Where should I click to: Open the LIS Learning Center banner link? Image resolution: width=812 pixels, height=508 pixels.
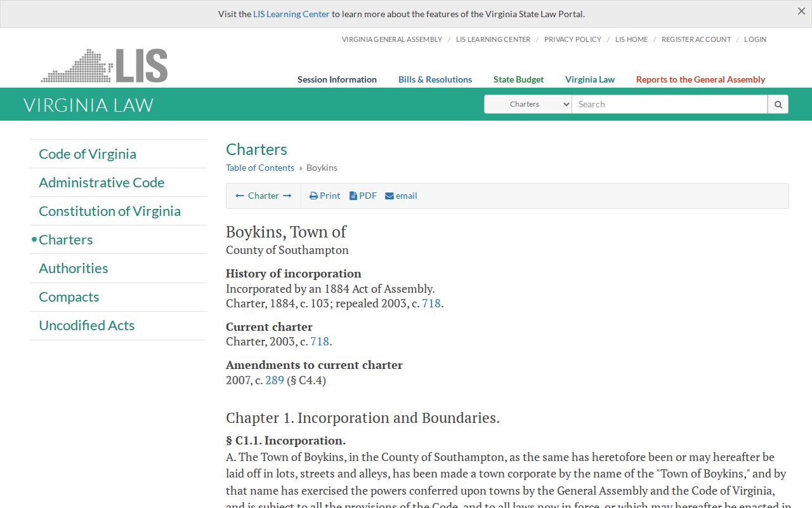(x=291, y=14)
